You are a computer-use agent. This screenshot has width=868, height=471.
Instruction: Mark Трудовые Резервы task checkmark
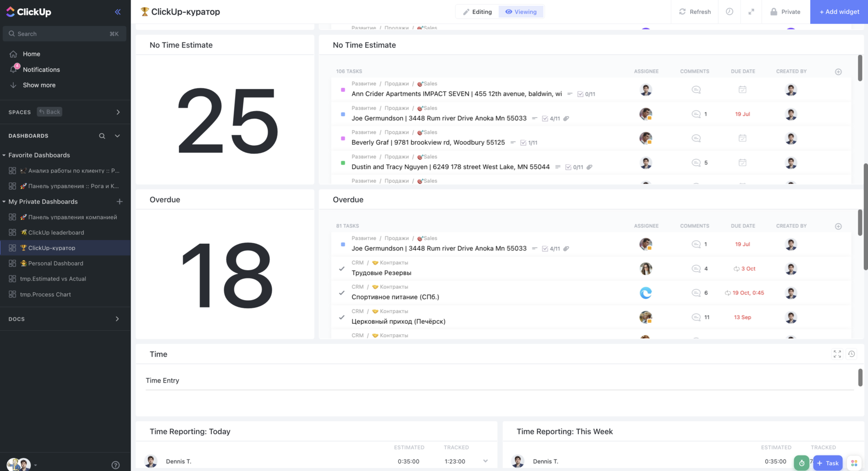click(x=342, y=269)
